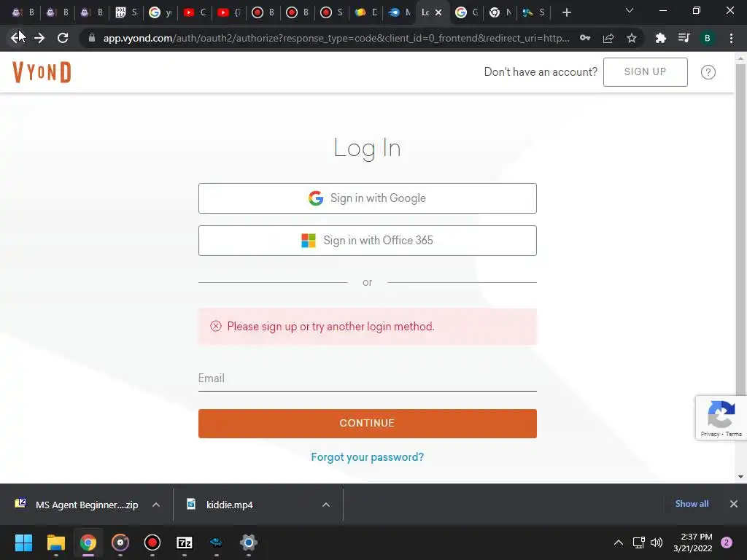The image size is (747, 560).
Task: Click the reCAPTCHA badge
Action: pyautogui.click(x=721, y=418)
